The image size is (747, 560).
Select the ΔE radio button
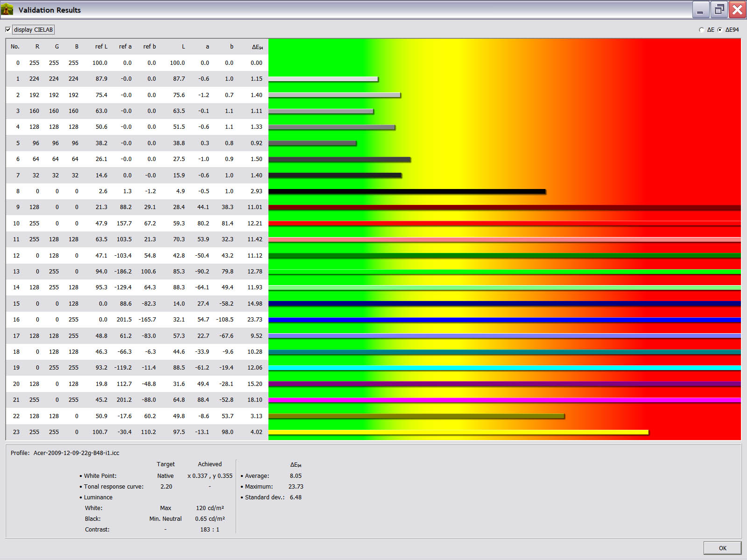point(701,30)
